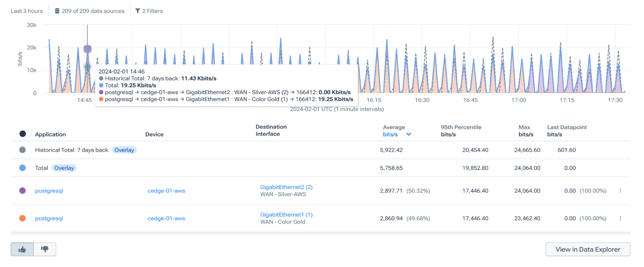The image size is (644, 267).
Task: Click last datapoint value 601.60
Action: [x=567, y=150]
